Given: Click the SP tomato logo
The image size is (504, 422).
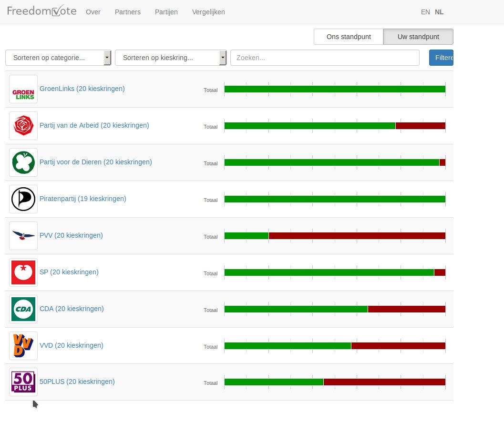Looking at the screenshot, I should click(23, 272).
